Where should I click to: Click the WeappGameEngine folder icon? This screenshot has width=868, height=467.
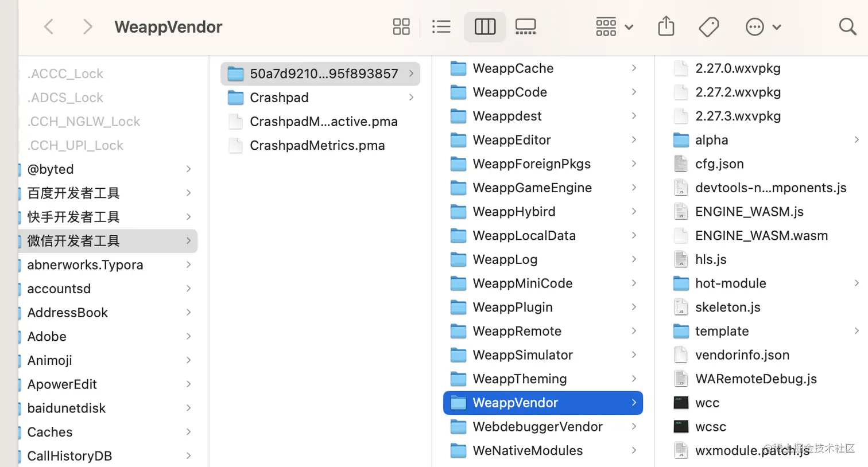[458, 188]
